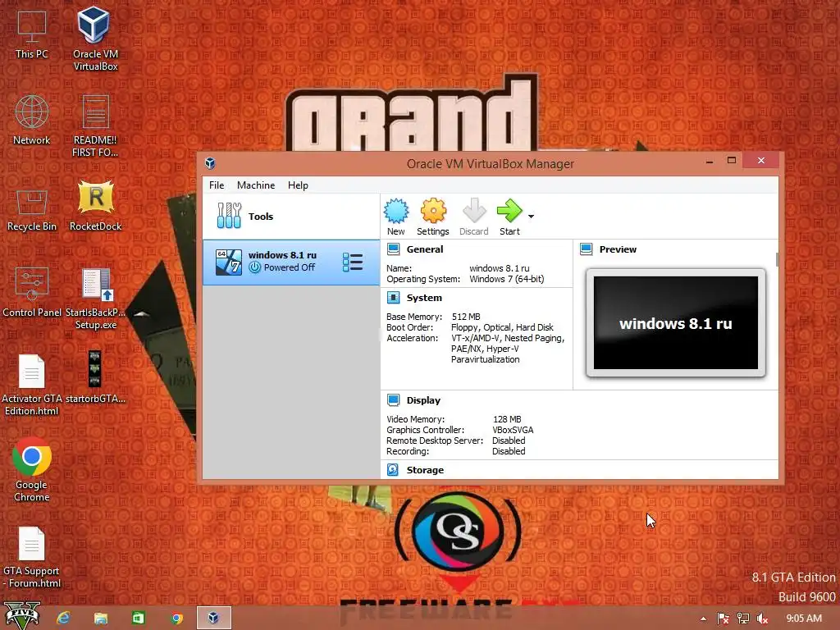Image resolution: width=840 pixels, height=630 pixels.
Task: Select Tools in the left panel
Action: click(x=291, y=217)
